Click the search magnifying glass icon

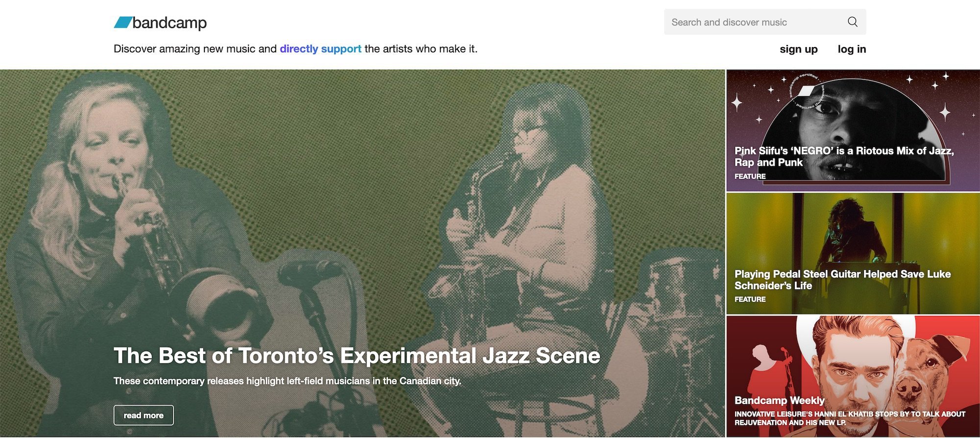(x=852, y=22)
